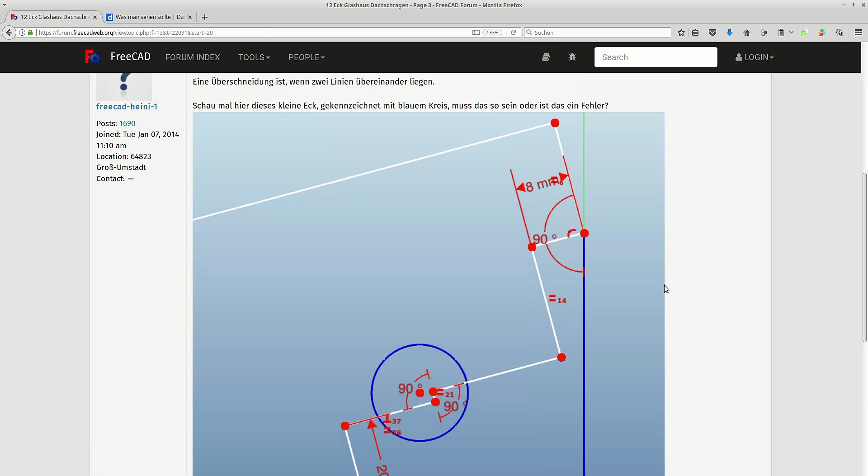The height and width of the screenshot is (476, 868).
Task: Open FORUM INDEX in navigation bar
Action: click(x=193, y=57)
